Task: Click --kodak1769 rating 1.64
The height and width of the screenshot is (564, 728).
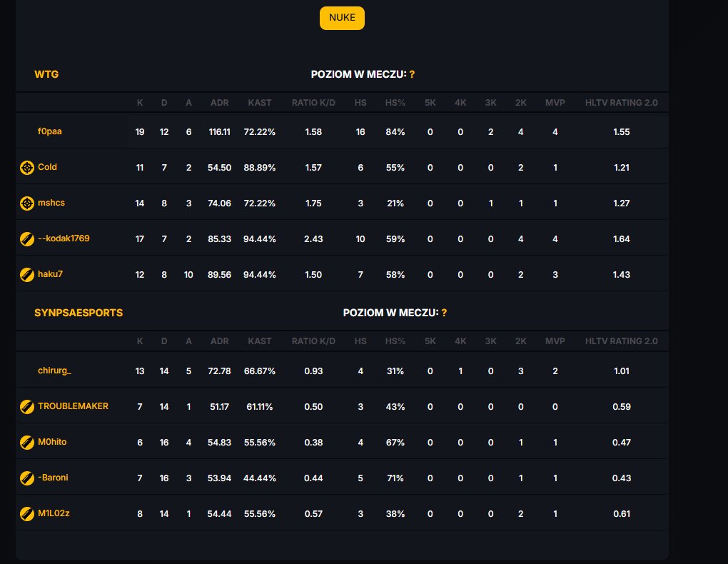Action: pos(621,239)
